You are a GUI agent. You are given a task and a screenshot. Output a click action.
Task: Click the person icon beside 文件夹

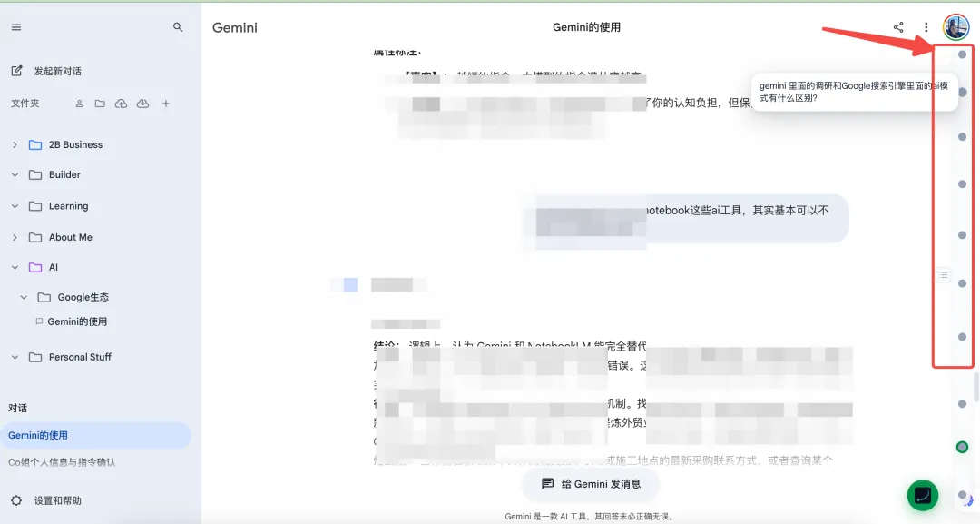[79, 104]
